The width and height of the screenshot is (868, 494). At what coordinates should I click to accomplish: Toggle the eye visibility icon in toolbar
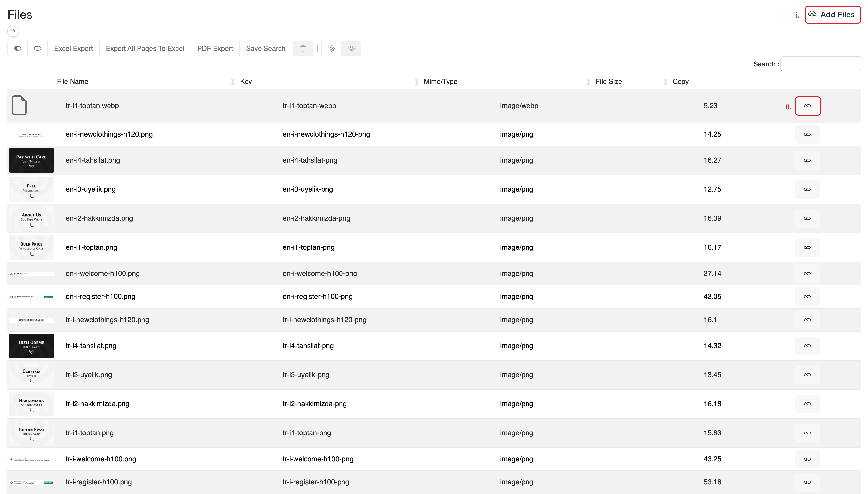point(351,48)
